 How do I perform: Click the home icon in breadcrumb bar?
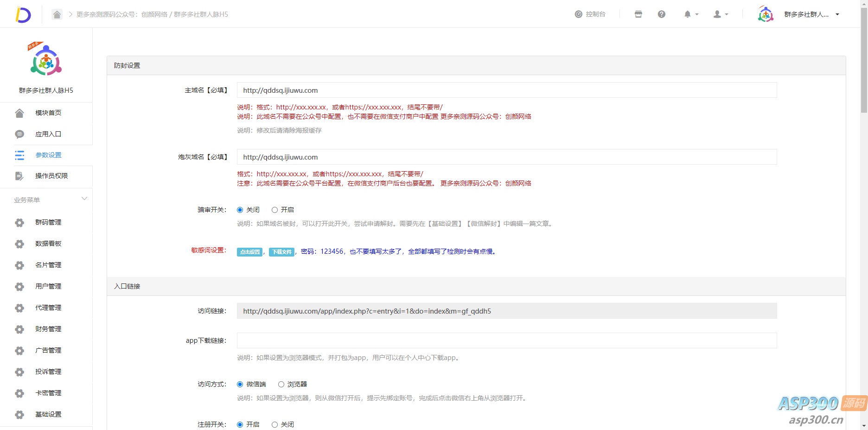(57, 14)
